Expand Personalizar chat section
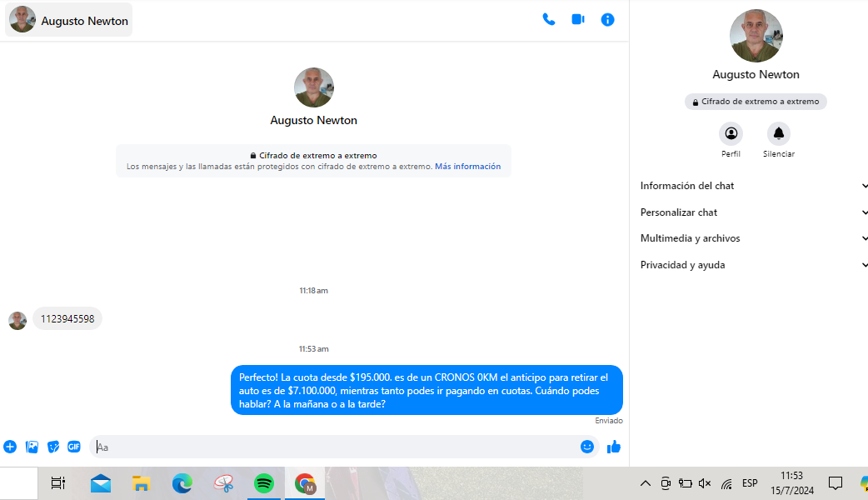This screenshot has height=500, width=868. pyautogui.click(x=754, y=212)
